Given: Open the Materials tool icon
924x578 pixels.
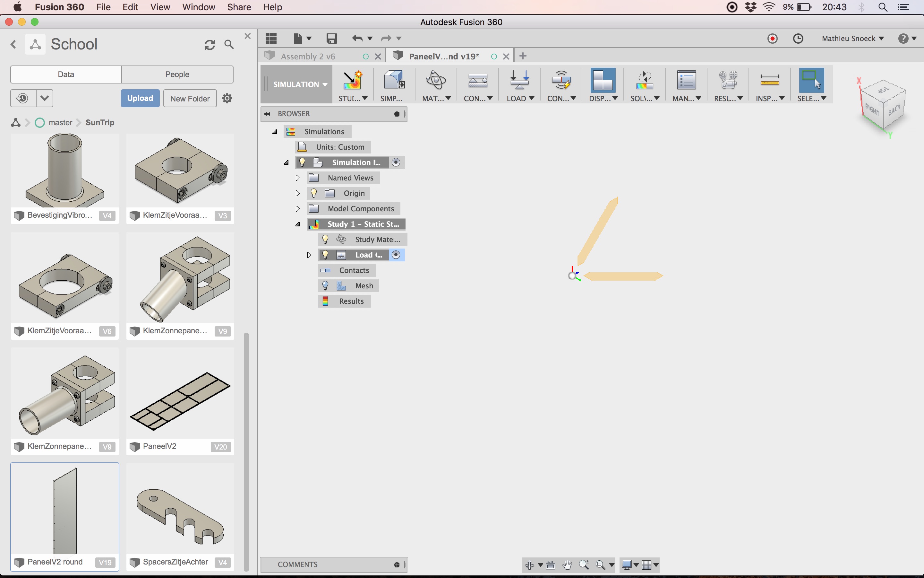Looking at the screenshot, I should click(x=436, y=80).
